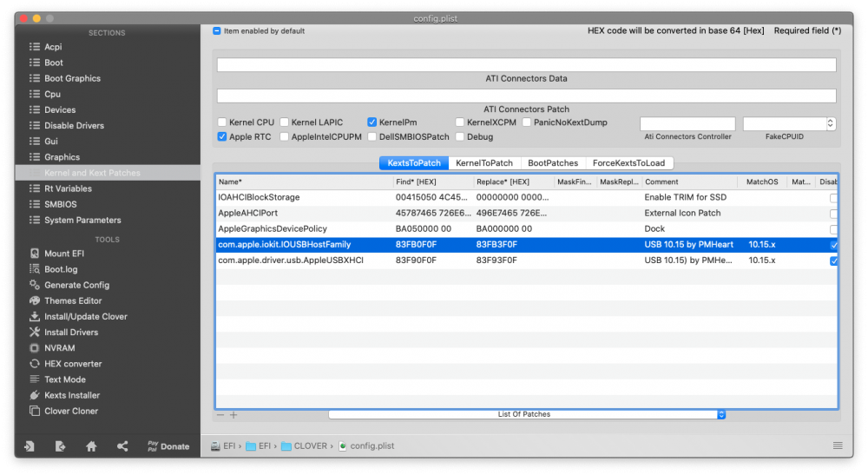Switch to the ForceKextsToLoad tab
Screen dimensions: 868x475
coord(628,163)
